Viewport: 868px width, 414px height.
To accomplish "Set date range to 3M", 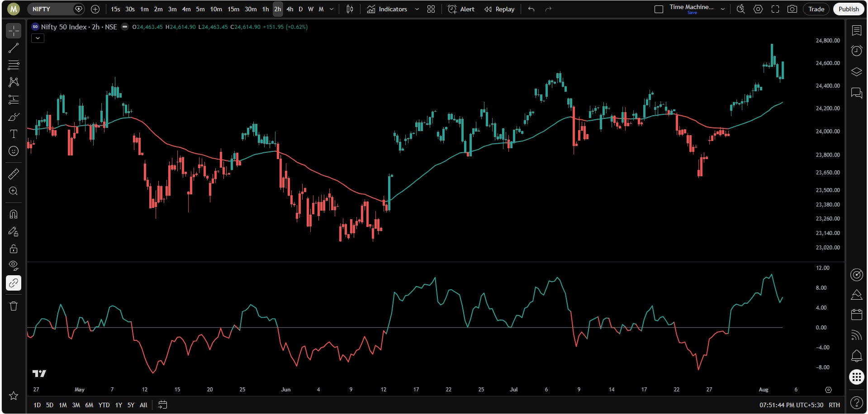I will [x=76, y=405].
